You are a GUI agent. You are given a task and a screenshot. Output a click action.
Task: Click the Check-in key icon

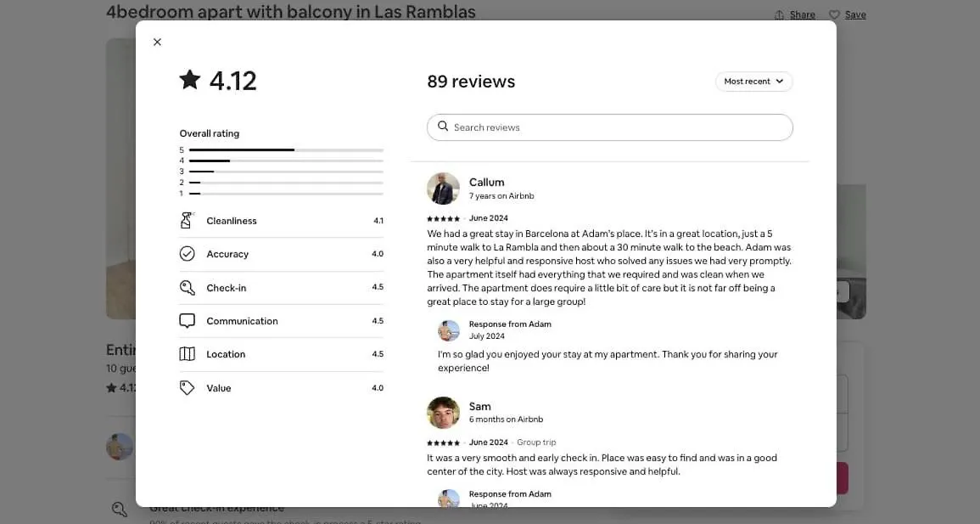[188, 288]
